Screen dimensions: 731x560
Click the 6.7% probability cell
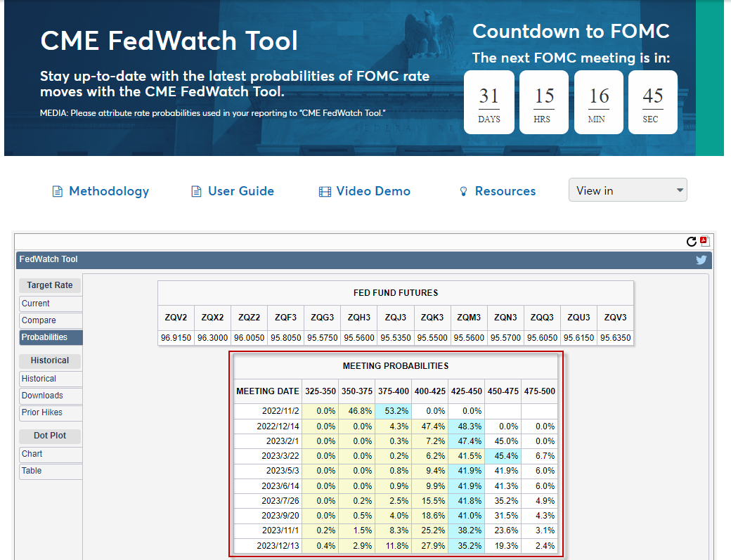539,456
